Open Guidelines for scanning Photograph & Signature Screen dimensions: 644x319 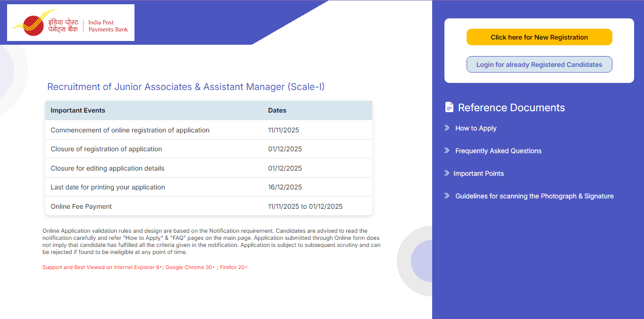[534, 196]
